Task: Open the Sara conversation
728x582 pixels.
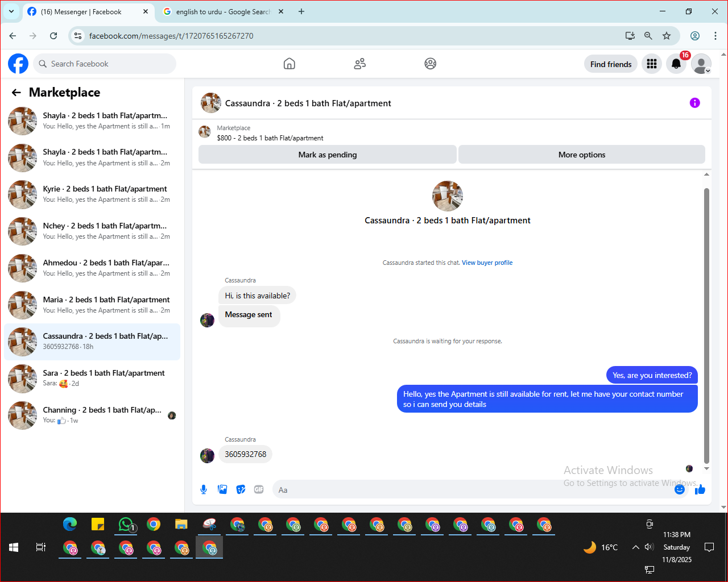Action: [x=92, y=379]
